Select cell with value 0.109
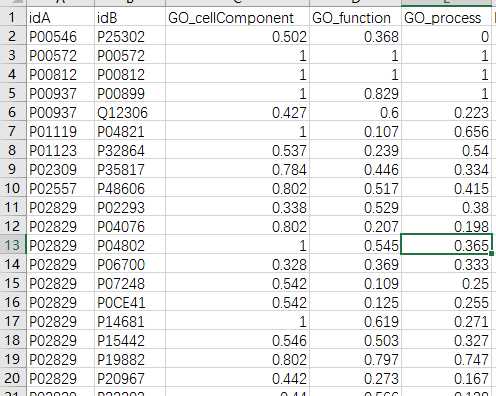Screen dimensions: 496x396 click(355, 283)
